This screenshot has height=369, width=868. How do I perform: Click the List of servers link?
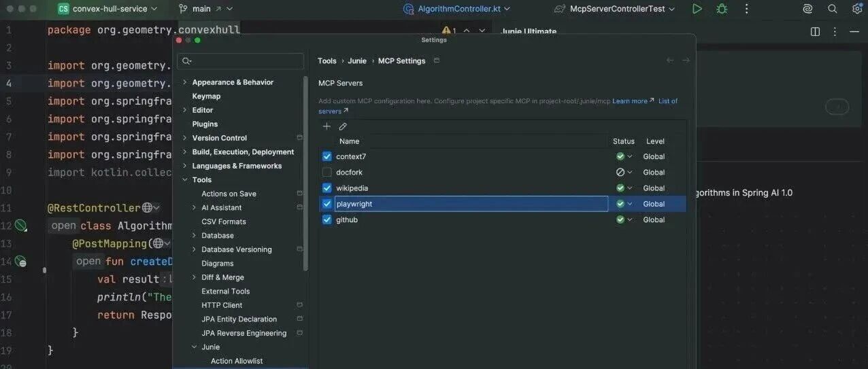498,106
